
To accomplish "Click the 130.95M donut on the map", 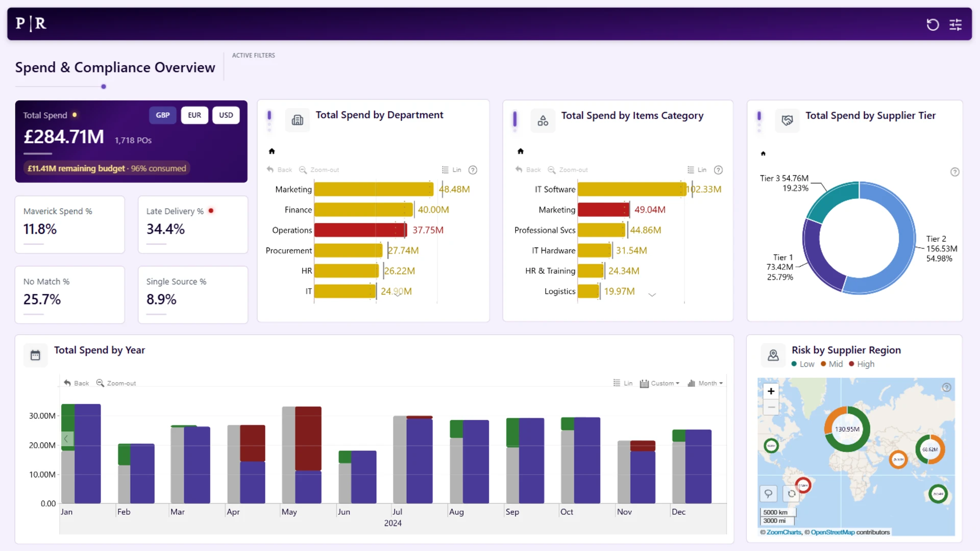I will (847, 429).
